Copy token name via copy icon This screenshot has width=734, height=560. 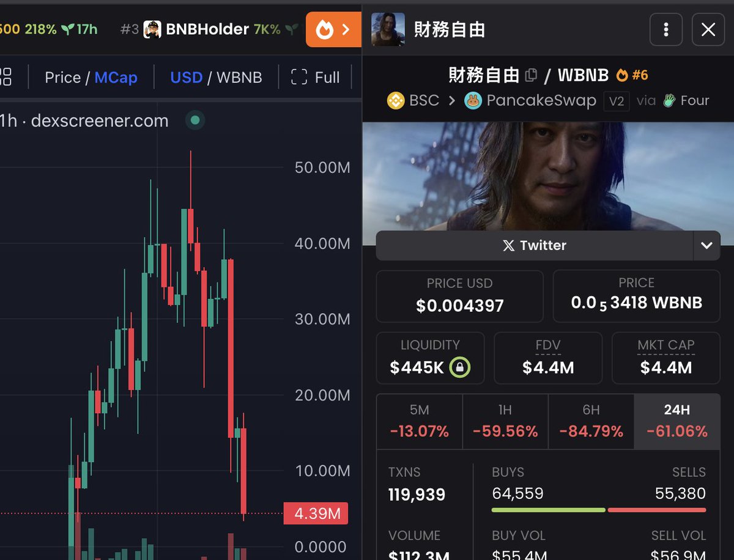tap(531, 75)
